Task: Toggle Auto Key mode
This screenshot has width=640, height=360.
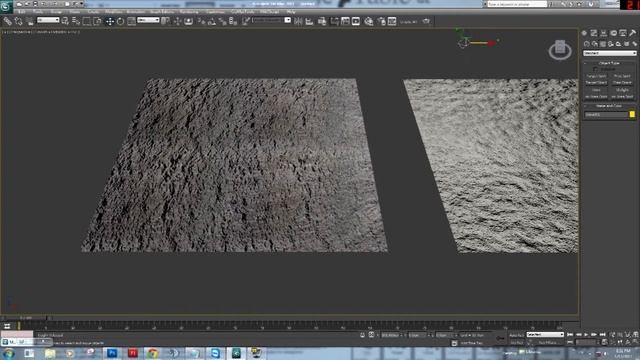Action: point(517,335)
